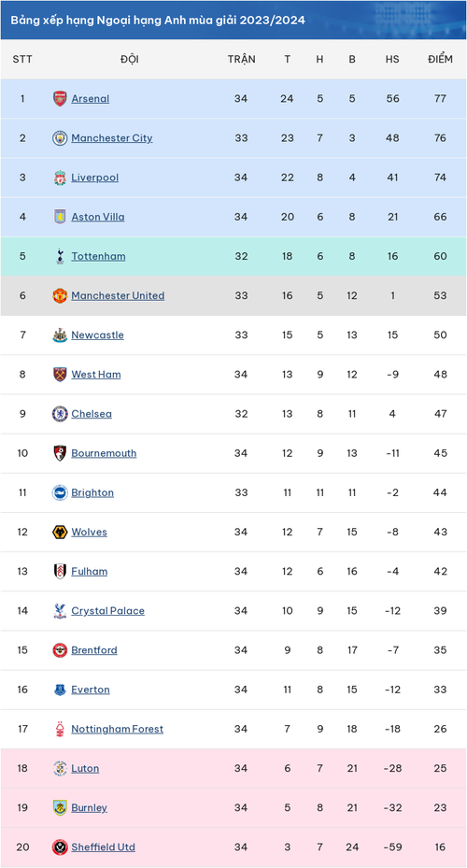Click the Tottenham cockerel logo
Image resolution: width=467 pixels, height=868 pixels.
tap(60, 256)
